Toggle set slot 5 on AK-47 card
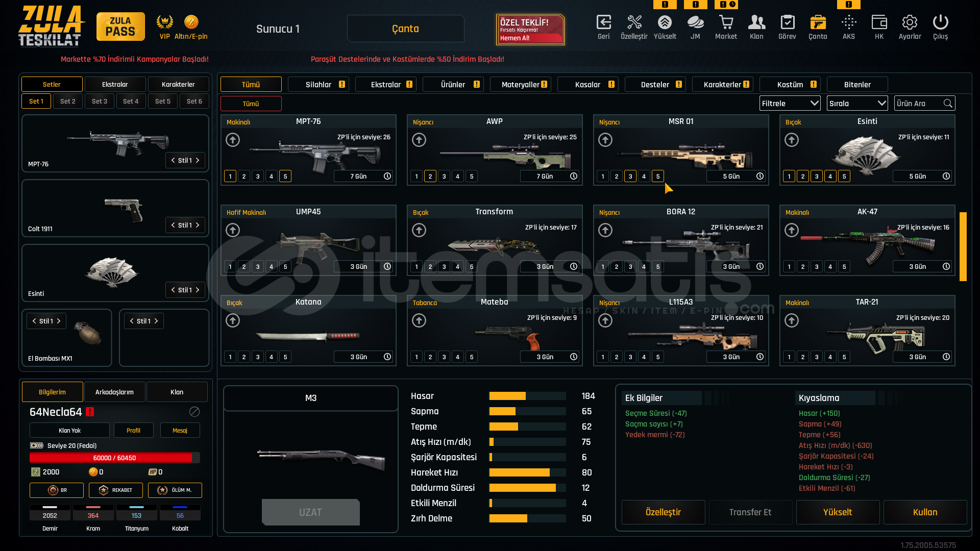Image resolution: width=980 pixels, height=551 pixels. click(x=844, y=267)
